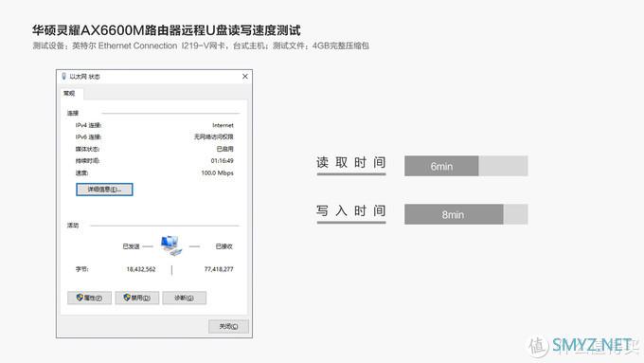Image resolution: width=644 pixels, height=363 pixels.
Task: Click the IPv4 Internet connectivity value
Action: pos(223,125)
